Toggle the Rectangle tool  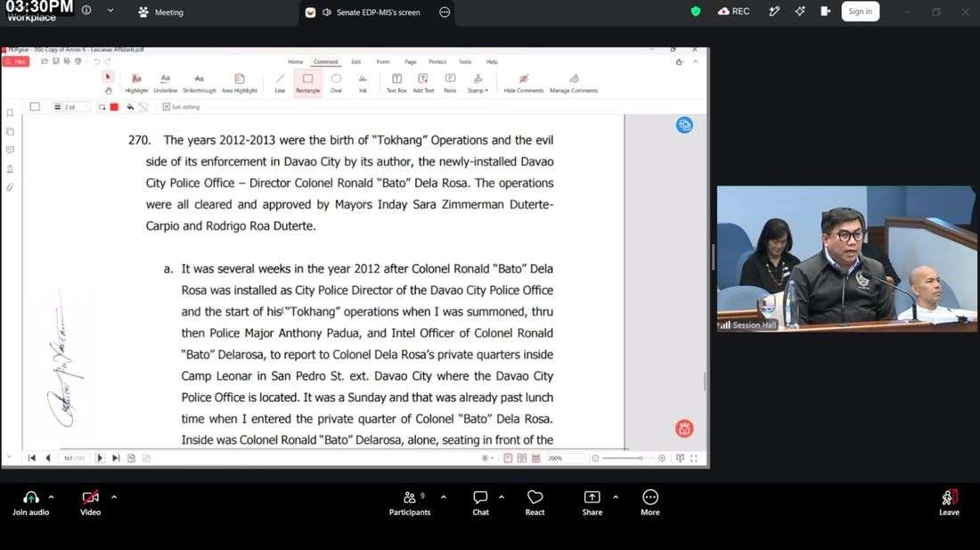point(308,83)
